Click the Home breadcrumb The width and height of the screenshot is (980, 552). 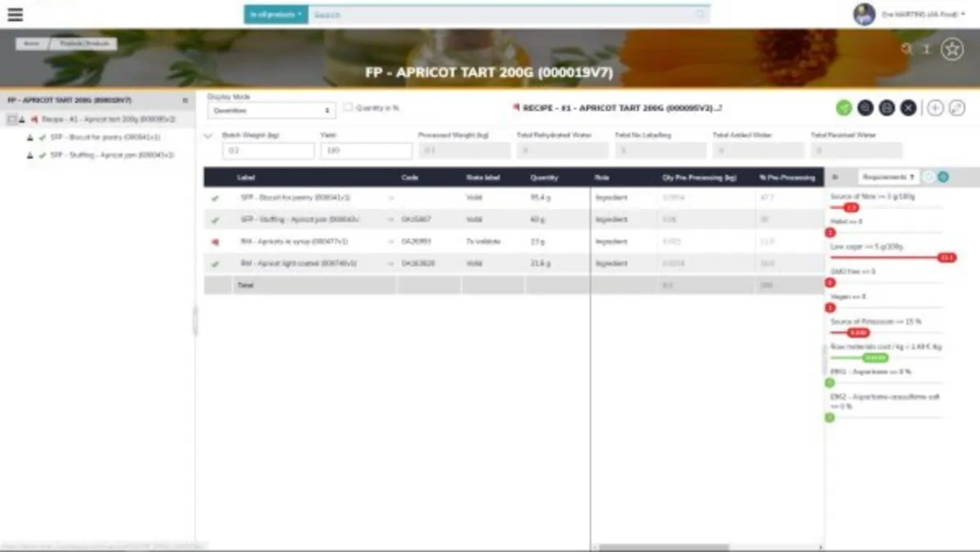coord(31,44)
